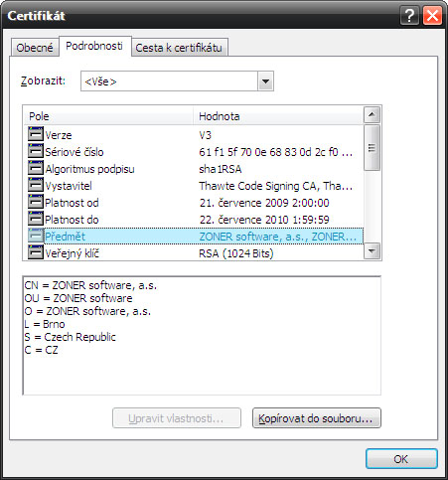Click the Pole column header
Viewport: 448px width, 480px height.
tap(108, 116)
